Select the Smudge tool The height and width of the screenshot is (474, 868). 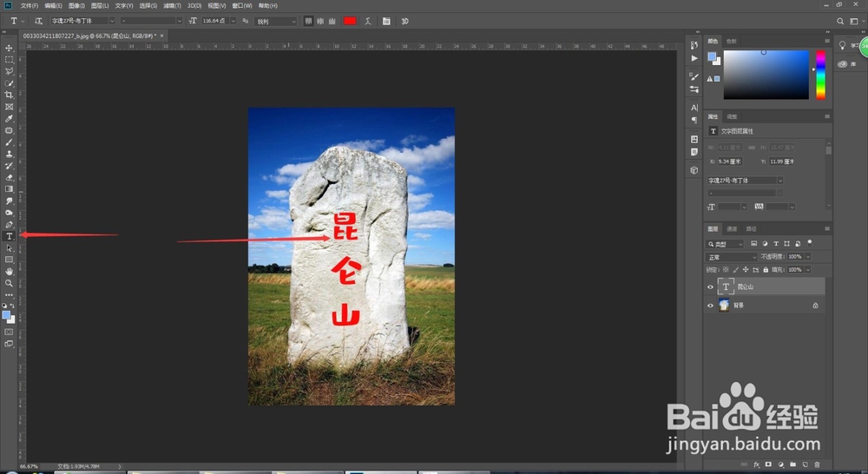tap(9, 201)
